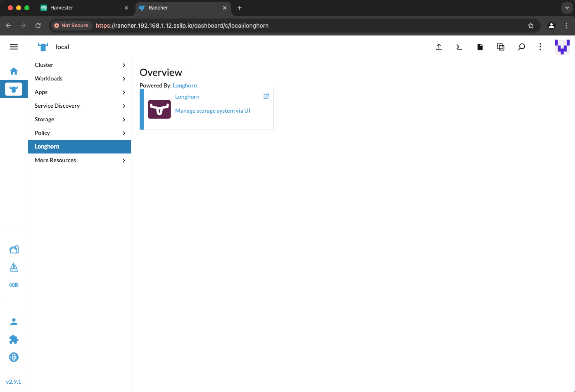The height and width of the screenshot is (392, 575).
Task: Select Workloads in side navigation
Action: pos(79,78)
